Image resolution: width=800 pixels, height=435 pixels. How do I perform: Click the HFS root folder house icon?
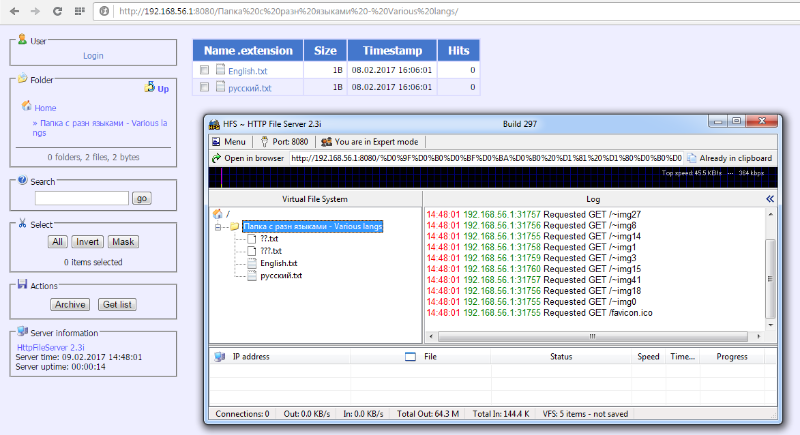point(217,213)
